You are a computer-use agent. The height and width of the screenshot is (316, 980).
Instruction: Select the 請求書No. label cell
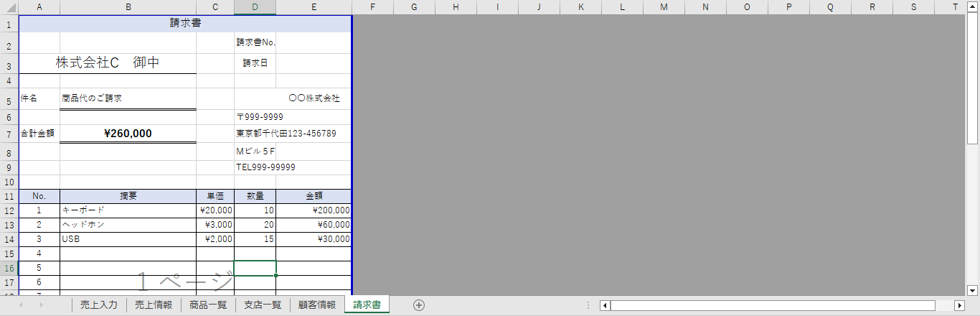[255, 42]
